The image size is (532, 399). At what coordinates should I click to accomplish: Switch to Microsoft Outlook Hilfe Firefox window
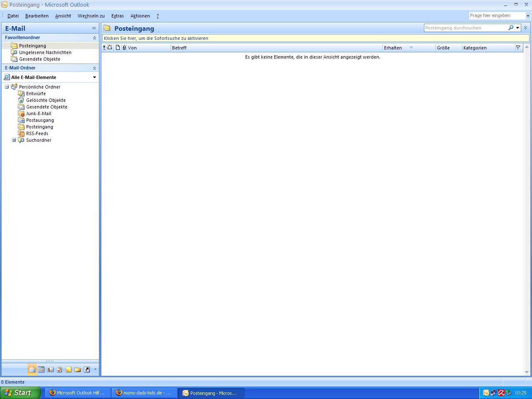78,393
